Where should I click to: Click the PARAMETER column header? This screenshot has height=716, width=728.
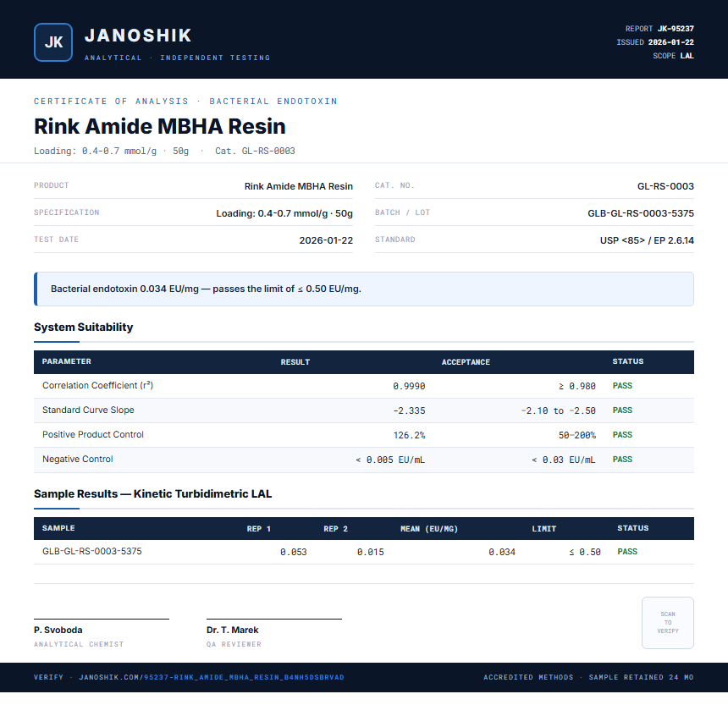(x=66, y=361)
